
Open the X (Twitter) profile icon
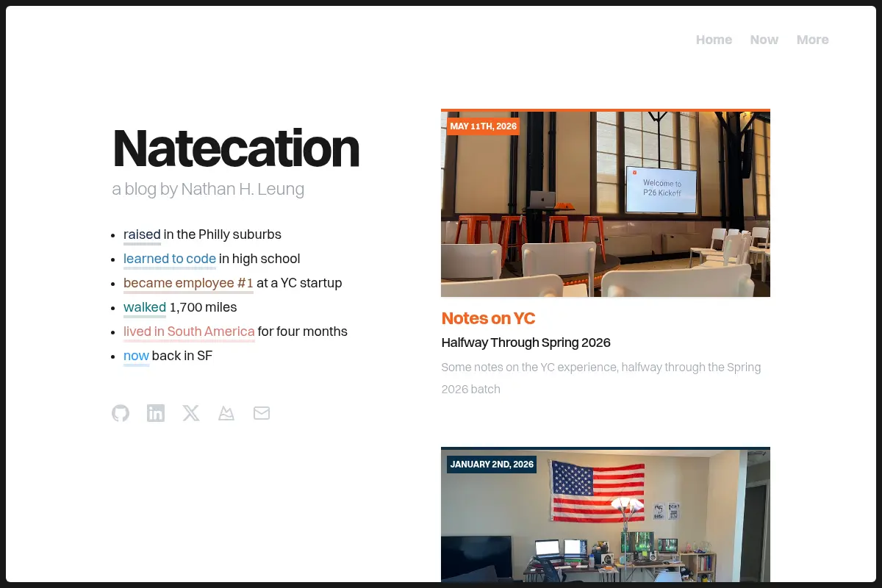pos(191,413)
